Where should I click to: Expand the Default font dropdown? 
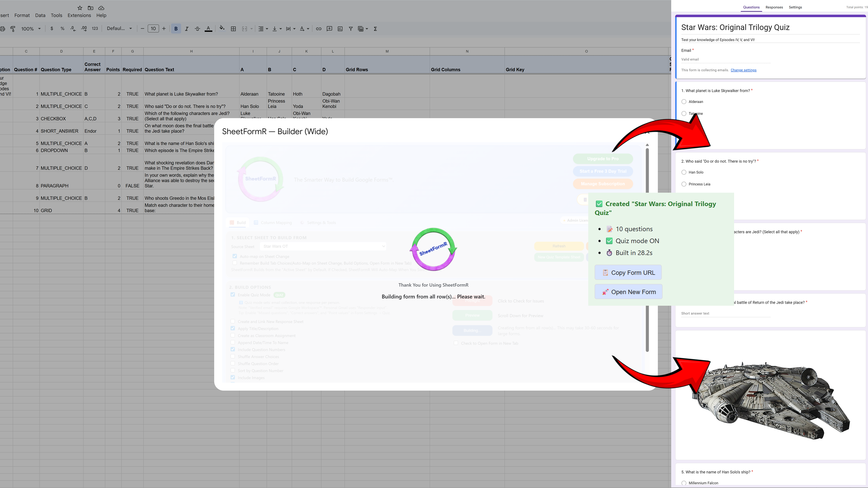tap(119, 29)
